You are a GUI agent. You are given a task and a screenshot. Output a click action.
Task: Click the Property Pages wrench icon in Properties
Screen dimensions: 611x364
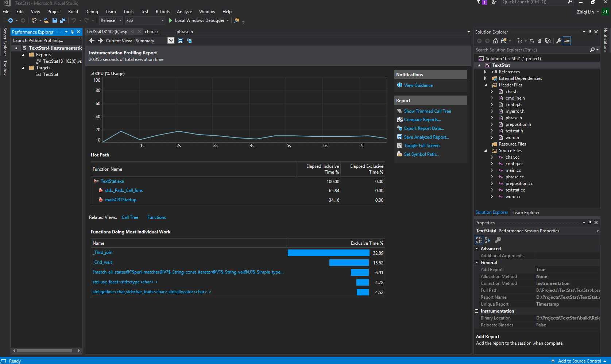point(498,240)
